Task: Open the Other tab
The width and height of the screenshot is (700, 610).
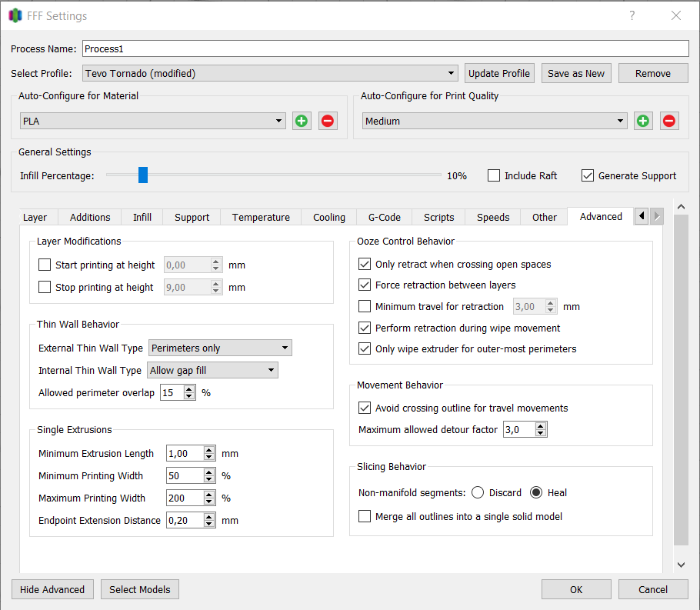Action: [544, 218]
